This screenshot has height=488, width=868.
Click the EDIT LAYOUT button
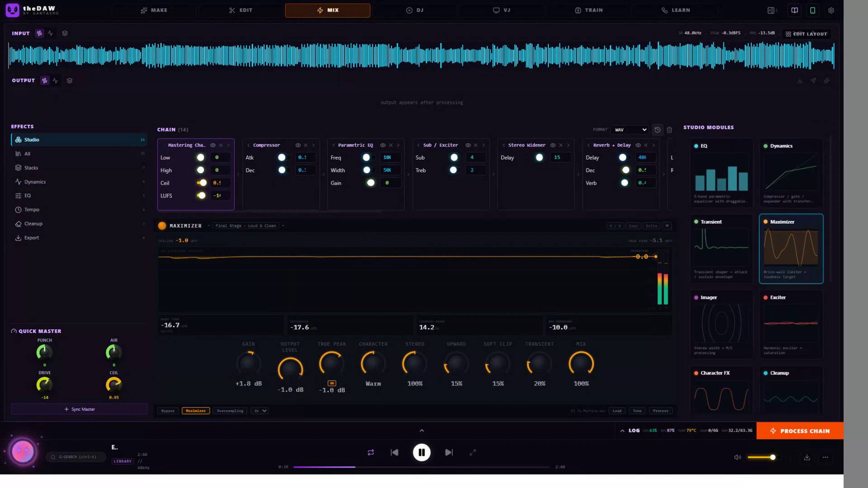(806, 34)
